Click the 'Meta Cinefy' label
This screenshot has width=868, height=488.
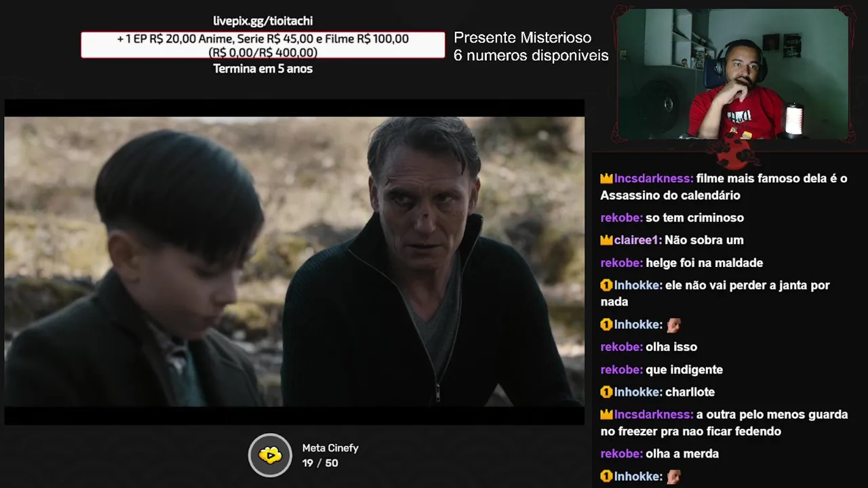point(330,448)
